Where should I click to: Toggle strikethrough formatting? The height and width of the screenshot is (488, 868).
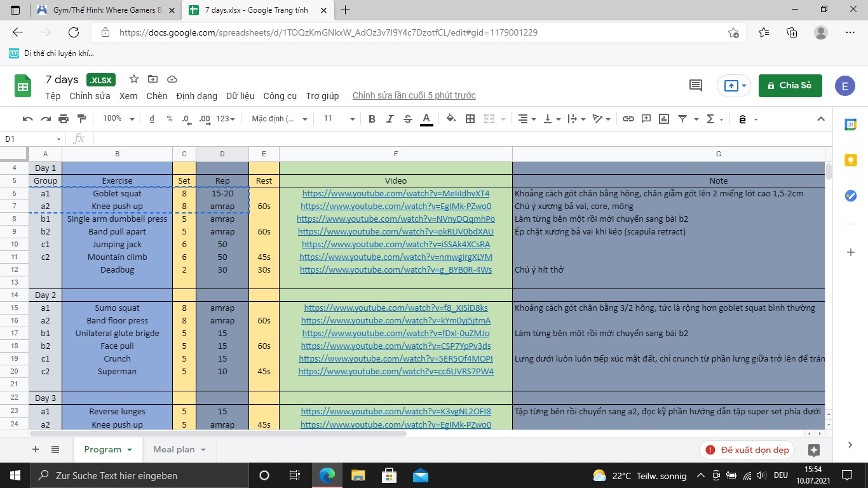[407, 119]
